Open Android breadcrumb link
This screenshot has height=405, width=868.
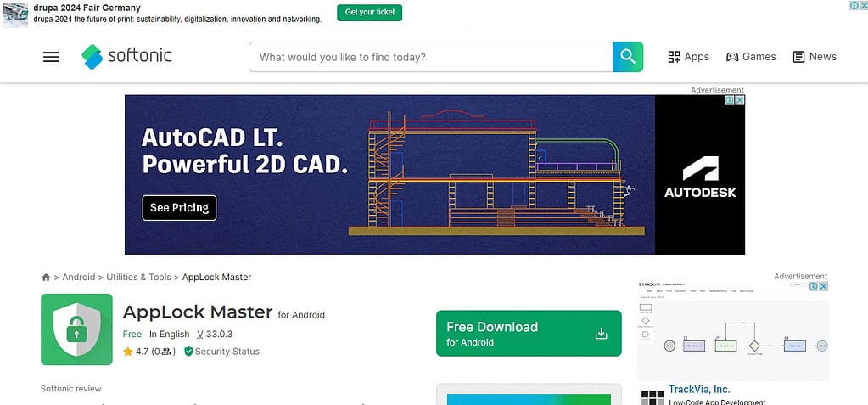(79, 277)
